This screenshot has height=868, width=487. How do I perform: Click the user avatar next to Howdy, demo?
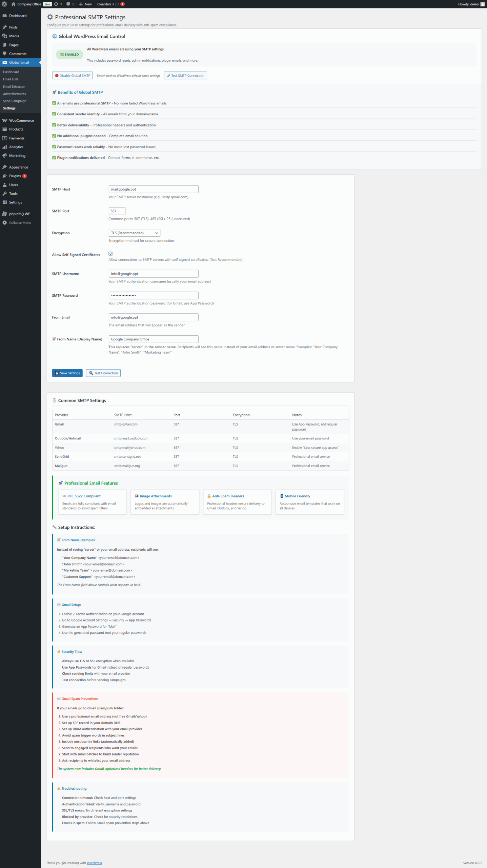482,4
